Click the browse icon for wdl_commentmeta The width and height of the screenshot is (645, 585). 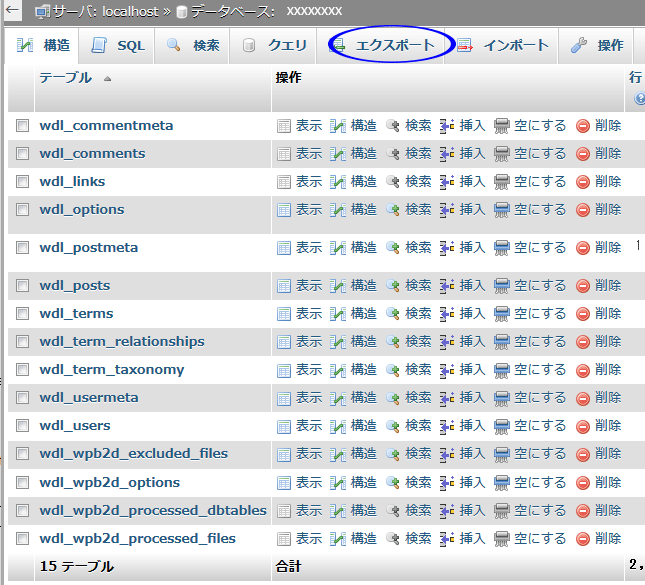(284, 126)
